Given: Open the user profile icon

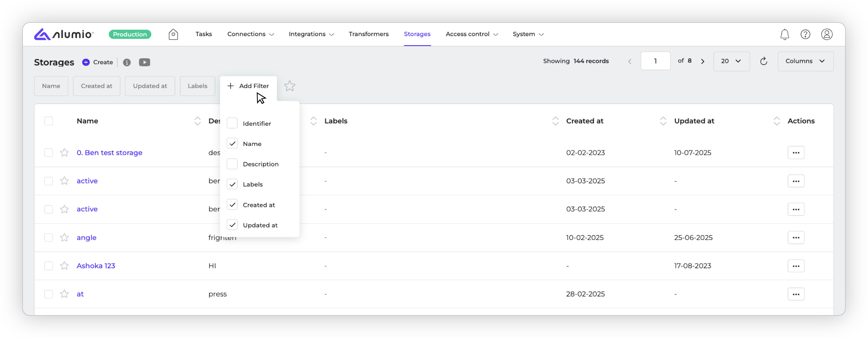Looking at the screenshot, I should click(827, 34).
